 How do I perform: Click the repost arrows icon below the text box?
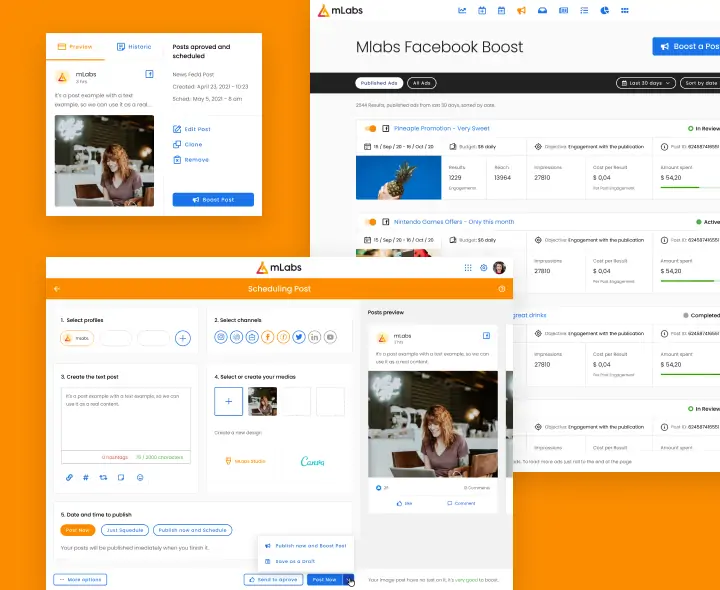click(x=103, y=478)
